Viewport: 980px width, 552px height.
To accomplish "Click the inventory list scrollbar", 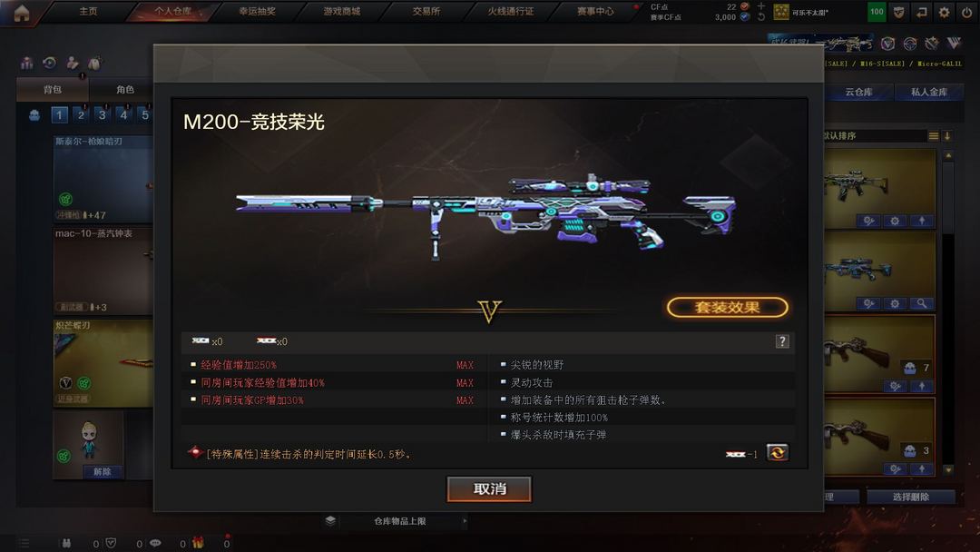I will (x=948, y=312).
